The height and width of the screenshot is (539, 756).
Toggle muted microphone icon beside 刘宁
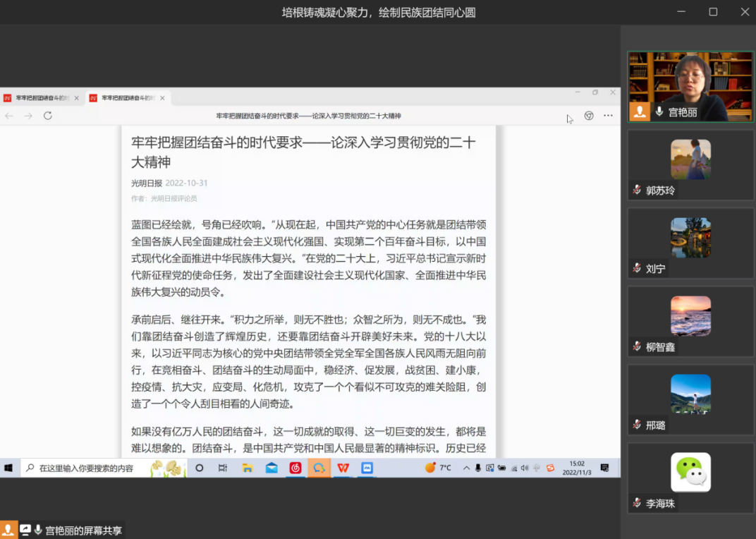pyautogui.click(x=637, y=268)
